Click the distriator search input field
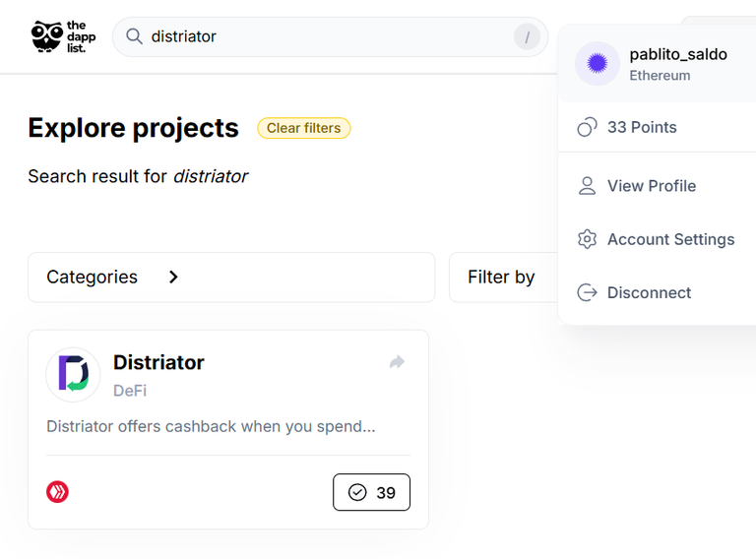Screen dimensions: 756x559 coord(331,36)
